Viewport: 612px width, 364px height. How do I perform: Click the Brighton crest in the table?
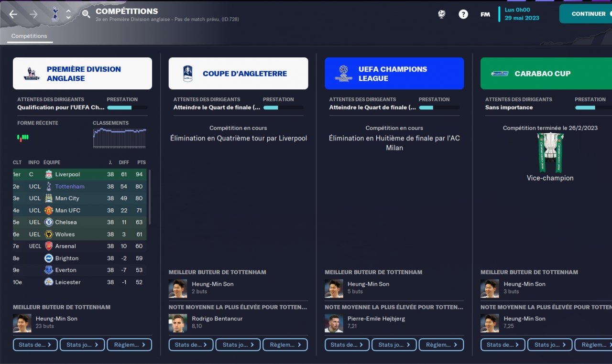click(x=49, y=258)
